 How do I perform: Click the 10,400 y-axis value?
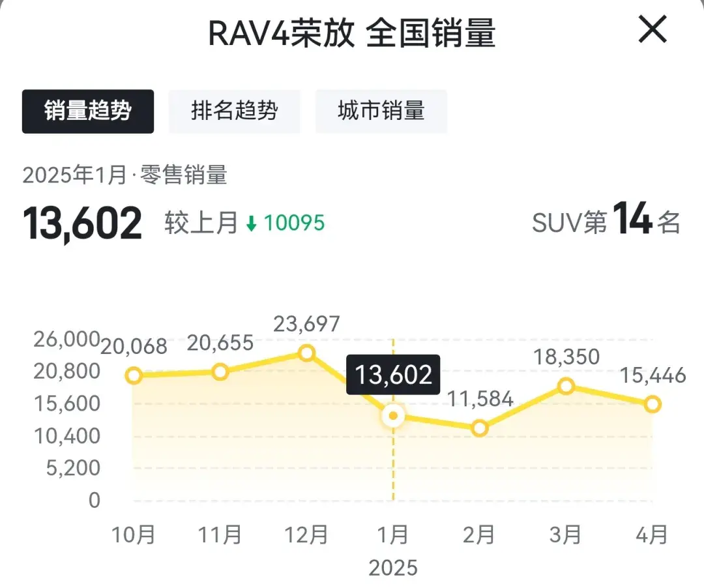point(66,436)
